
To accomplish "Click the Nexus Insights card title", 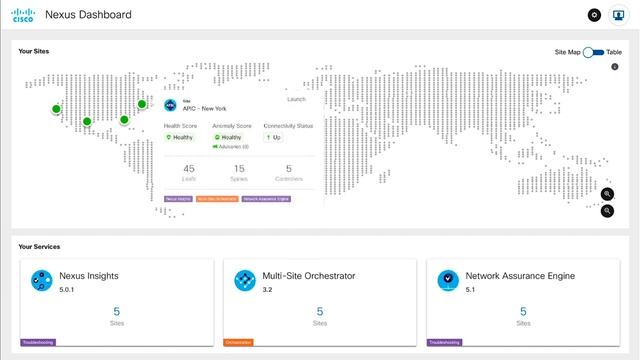I will [89, 276].
